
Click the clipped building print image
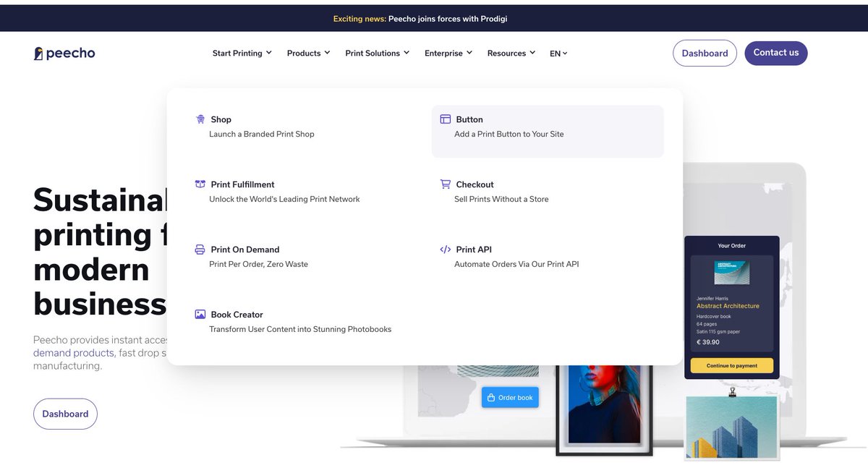tap(731, 427)
